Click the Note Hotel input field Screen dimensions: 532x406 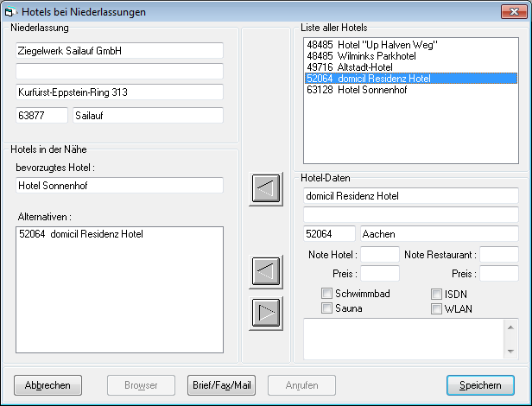tap(379, 255)
